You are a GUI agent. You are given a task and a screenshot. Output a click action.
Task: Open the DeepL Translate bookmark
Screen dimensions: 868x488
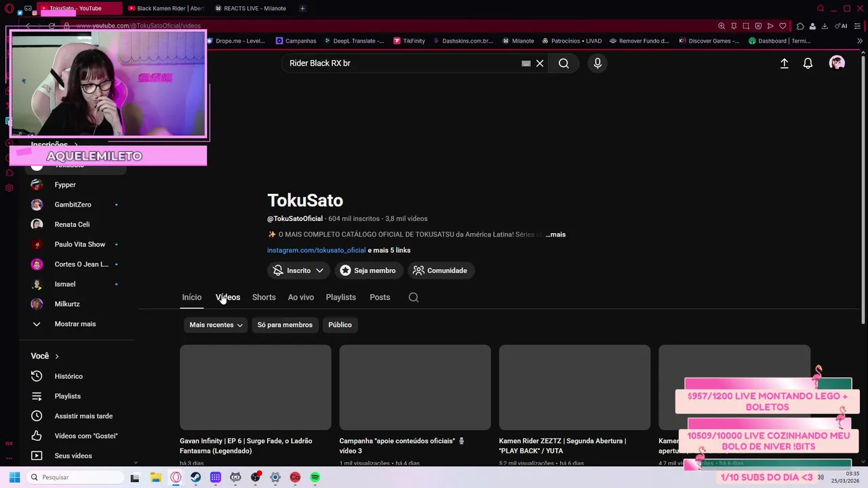(353, 41)
